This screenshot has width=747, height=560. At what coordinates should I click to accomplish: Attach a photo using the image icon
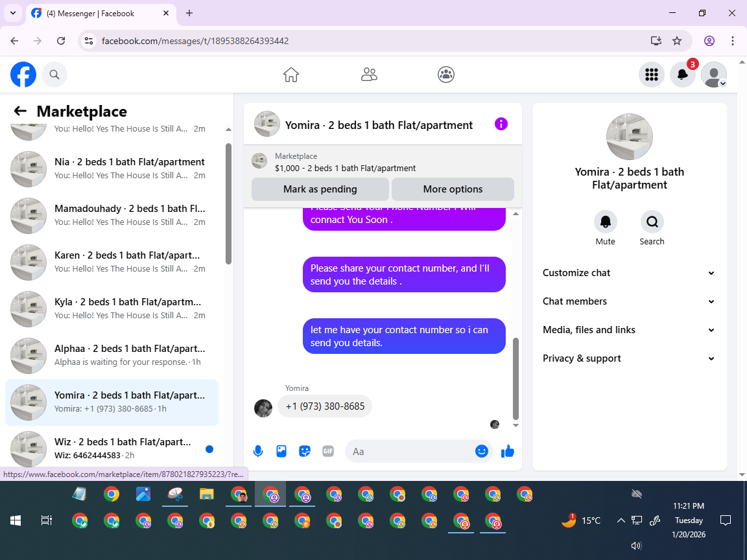tap(281, 451)
